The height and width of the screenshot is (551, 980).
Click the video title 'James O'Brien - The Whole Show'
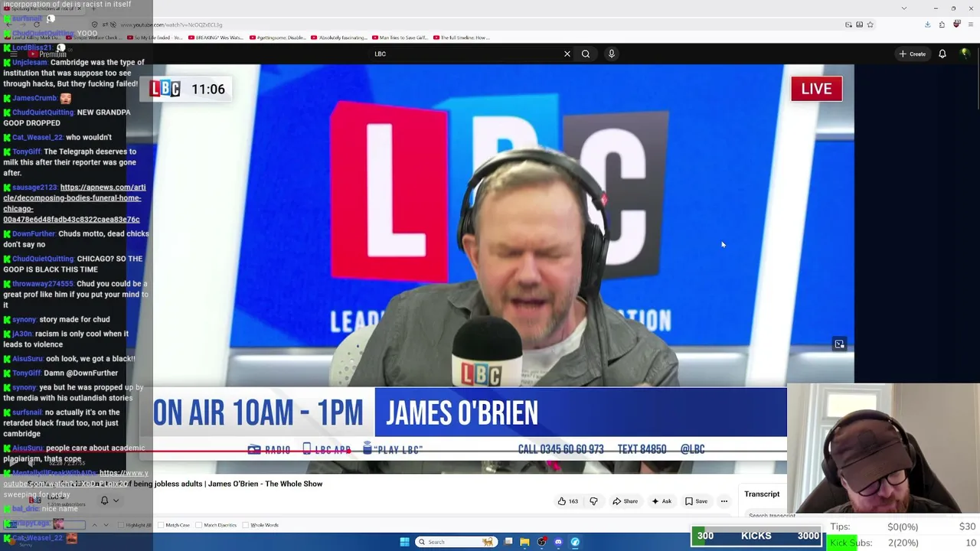[265, 484]
